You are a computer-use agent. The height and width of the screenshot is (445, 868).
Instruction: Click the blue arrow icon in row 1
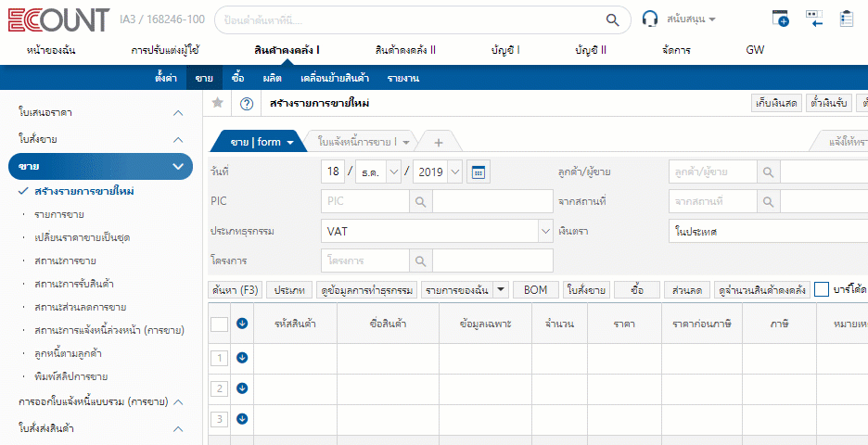[x=242, y=357]
